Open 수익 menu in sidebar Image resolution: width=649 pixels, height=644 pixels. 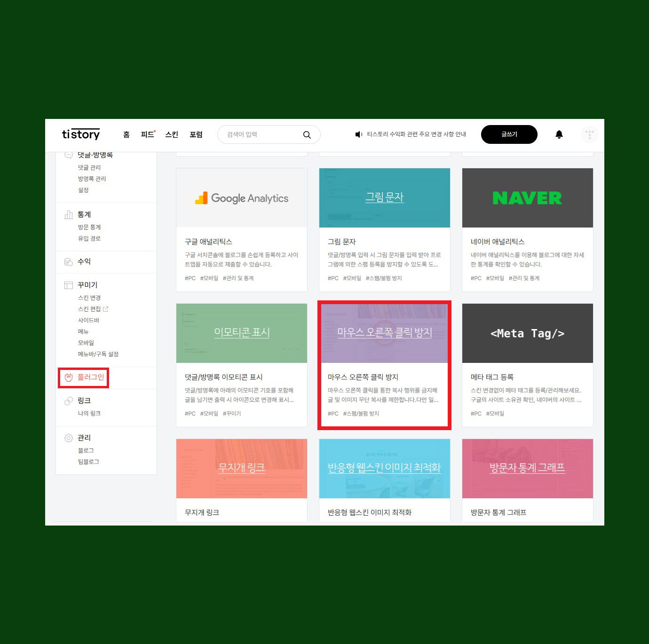tap(84, 262)
